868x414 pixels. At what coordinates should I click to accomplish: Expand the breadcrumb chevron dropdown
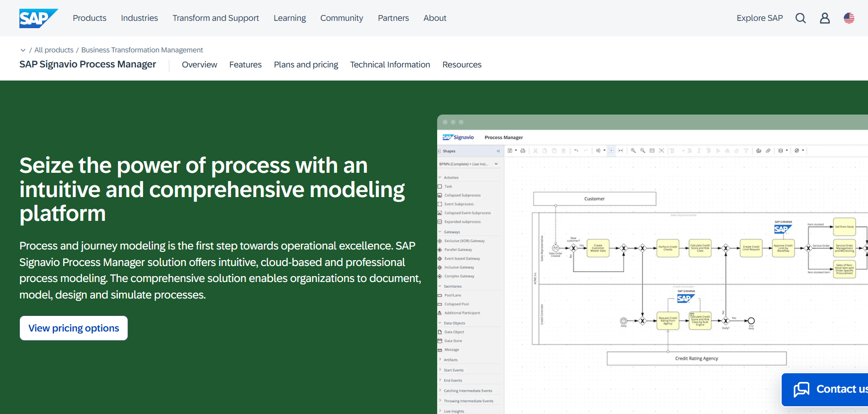click(x=23, y=50)
